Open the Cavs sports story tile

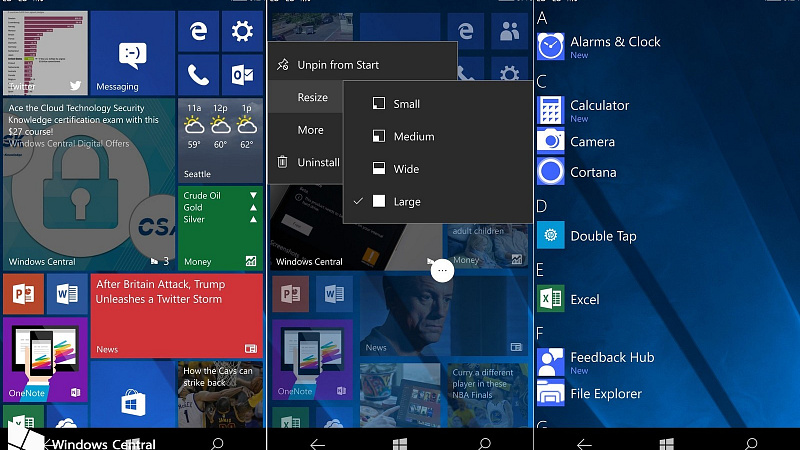pyautogui.click(x=220, y=394)
